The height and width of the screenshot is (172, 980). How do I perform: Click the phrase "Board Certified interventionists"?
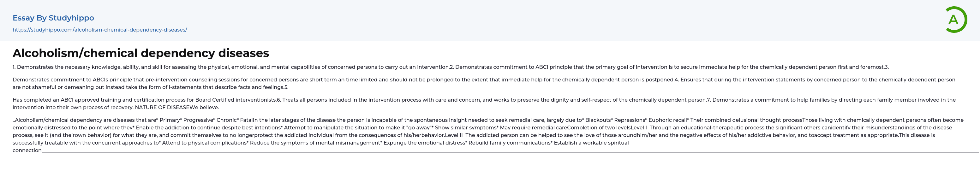pos(236,100)
